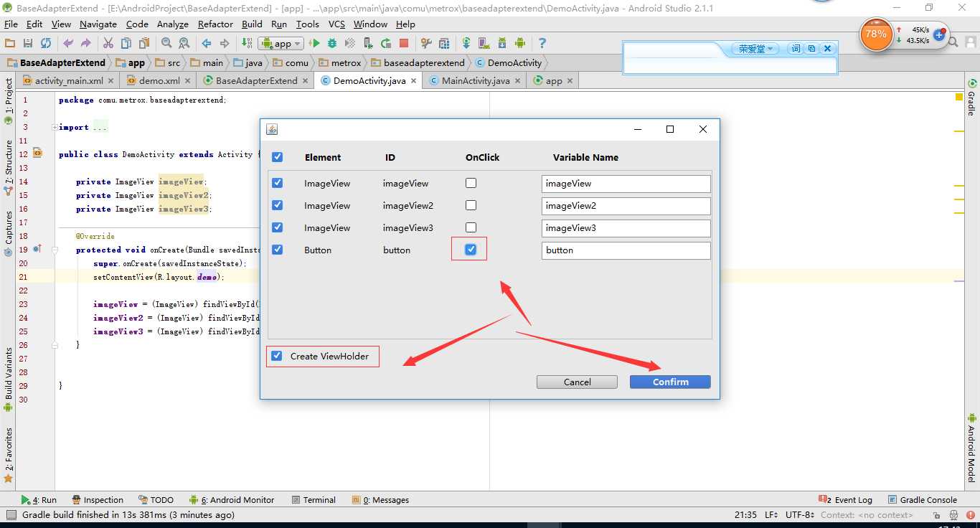
Task: Click the Paste toolbar icon
Action: (x=144, y=43)
